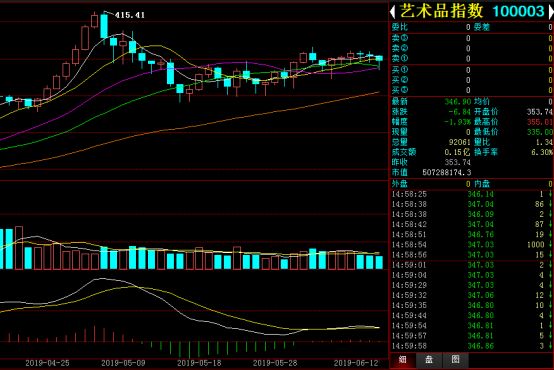Click the right arrow after 100003
The image size is (554, 370).
click(x=551, y=12)
